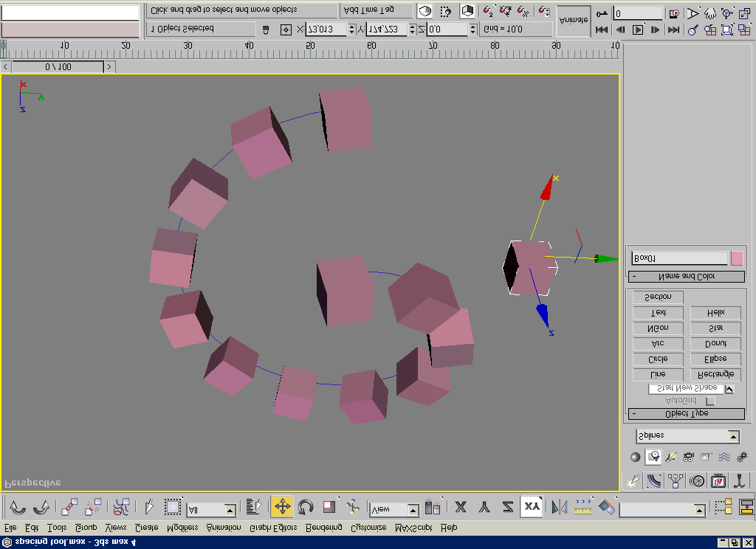Select the Helpers category icon
The image size is (756, 549).
pos(707,457)
